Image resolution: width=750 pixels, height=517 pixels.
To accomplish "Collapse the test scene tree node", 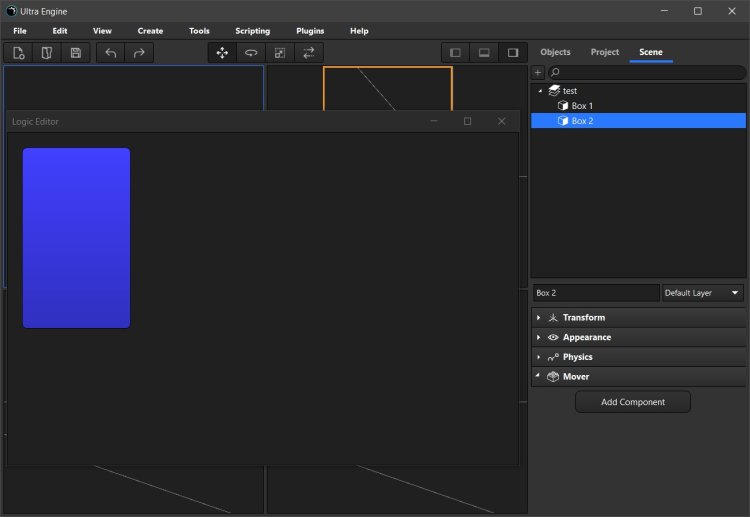I will 540,91.
